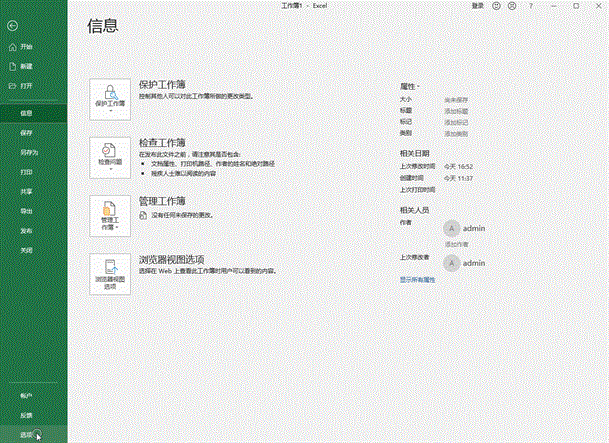Select 导出 (Export) in sidebar
The image size is (609, 443).
(x=26, y=211)
